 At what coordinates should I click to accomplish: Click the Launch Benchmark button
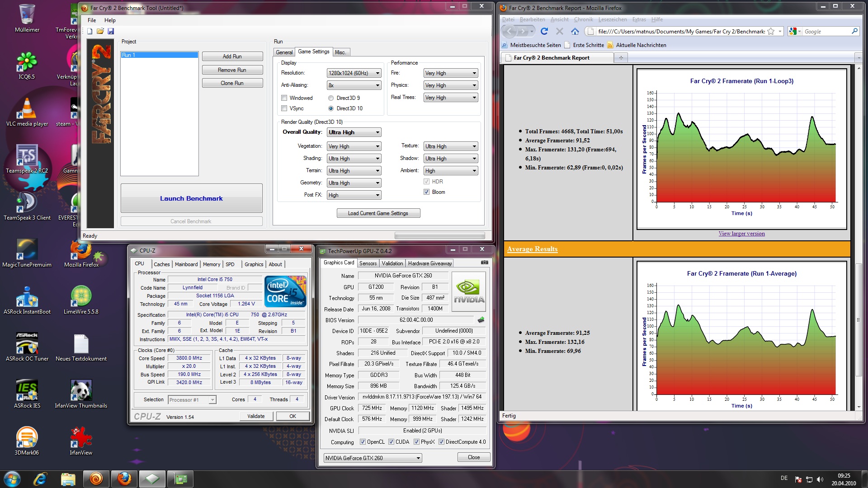191,198
